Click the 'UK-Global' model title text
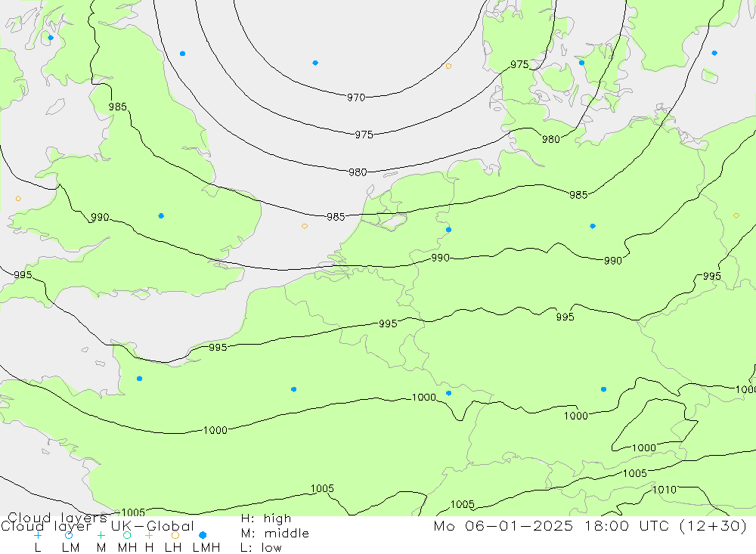This screenshot has height=554, width=756. tap(153, 526)
